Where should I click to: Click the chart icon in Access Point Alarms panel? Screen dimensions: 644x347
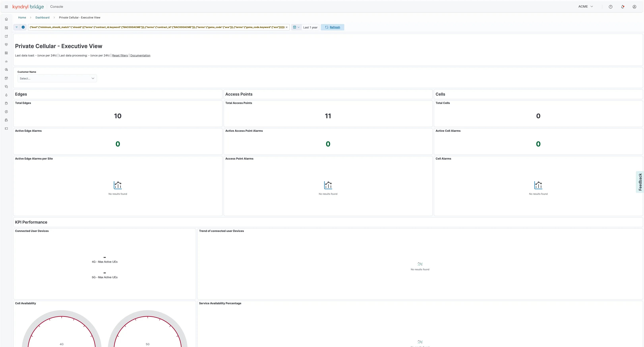328,185
